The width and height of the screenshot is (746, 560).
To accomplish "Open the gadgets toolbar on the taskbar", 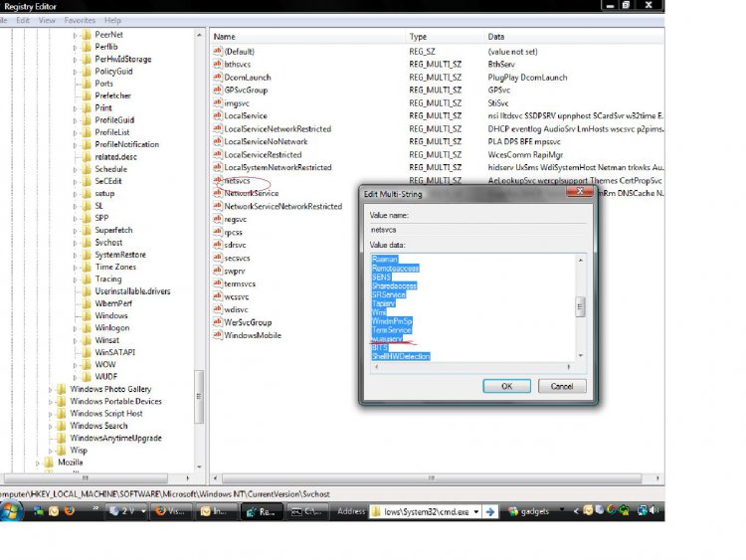I will point(529,511).
